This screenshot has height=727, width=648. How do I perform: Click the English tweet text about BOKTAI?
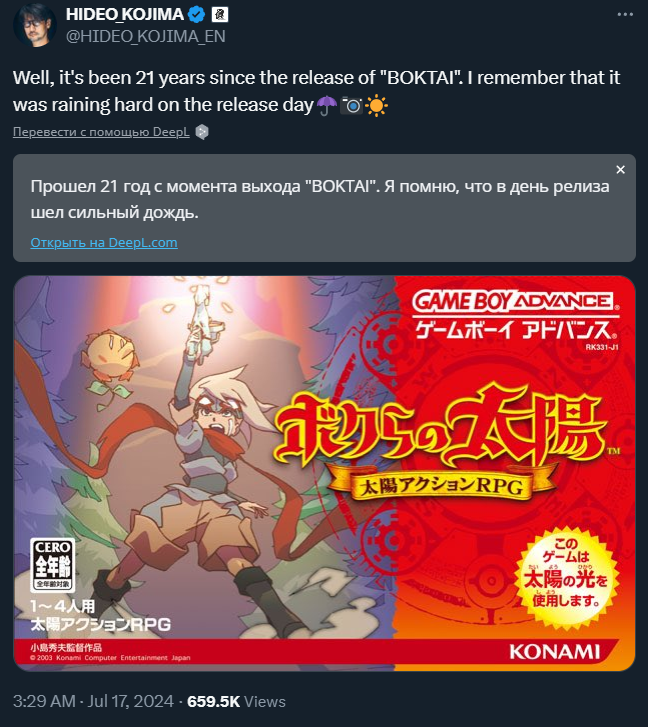pos(316,91)
